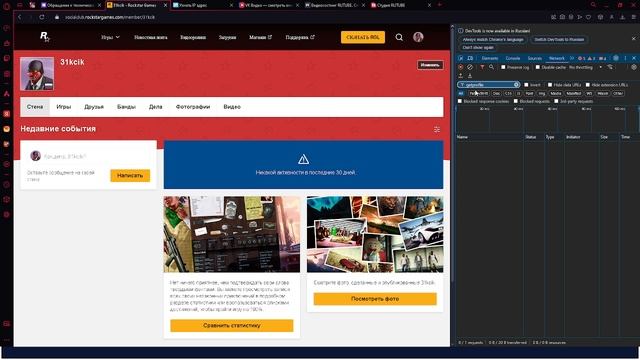
Task: Click the errors count indicator in DevTools
Action: 582,58
